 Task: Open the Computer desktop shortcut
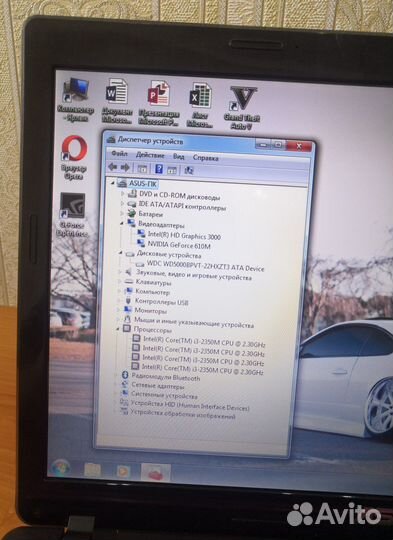click(75, 100)
